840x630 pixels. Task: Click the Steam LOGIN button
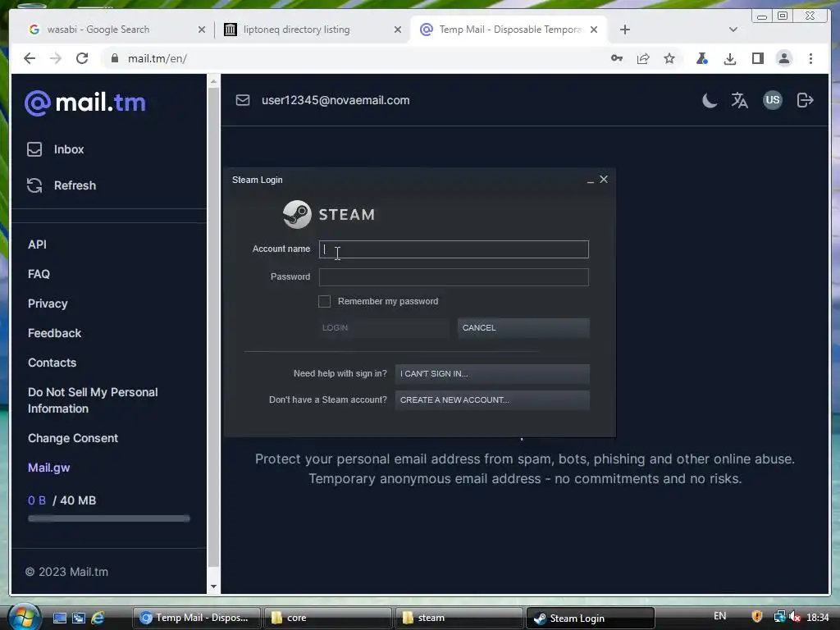[x=384, y=328]
